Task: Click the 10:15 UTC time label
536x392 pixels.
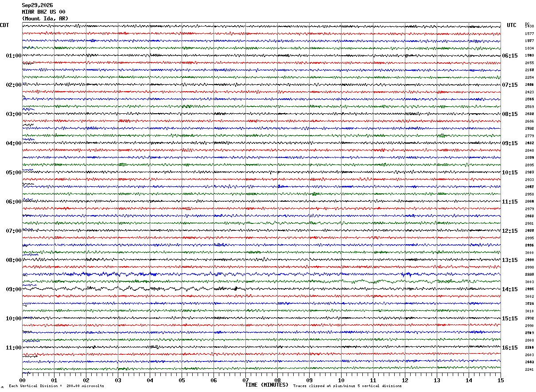Action: tap(510, 173)
